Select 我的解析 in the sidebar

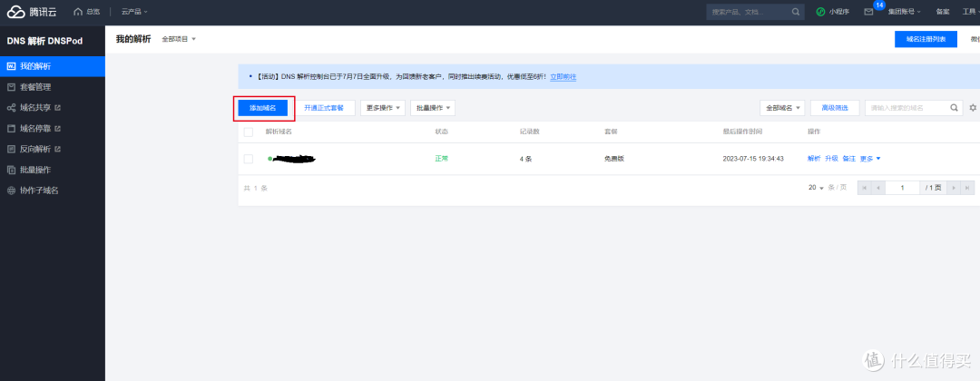(53, 66)
